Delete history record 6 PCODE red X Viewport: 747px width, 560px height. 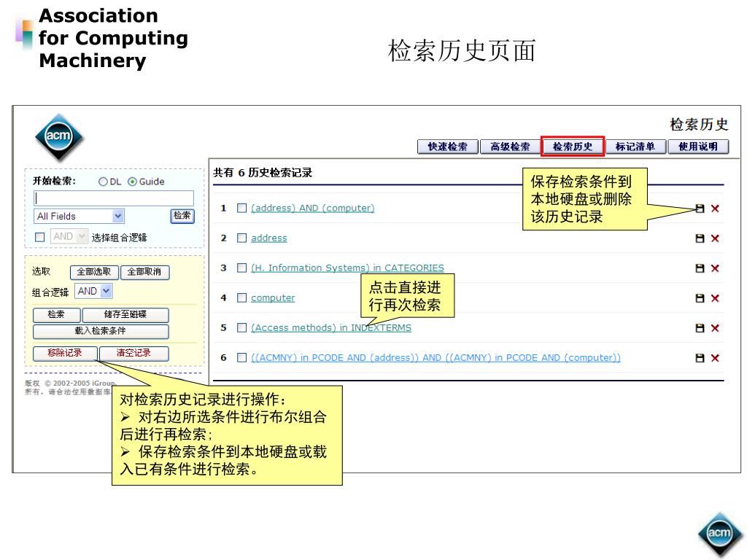[x=715, y=357]
